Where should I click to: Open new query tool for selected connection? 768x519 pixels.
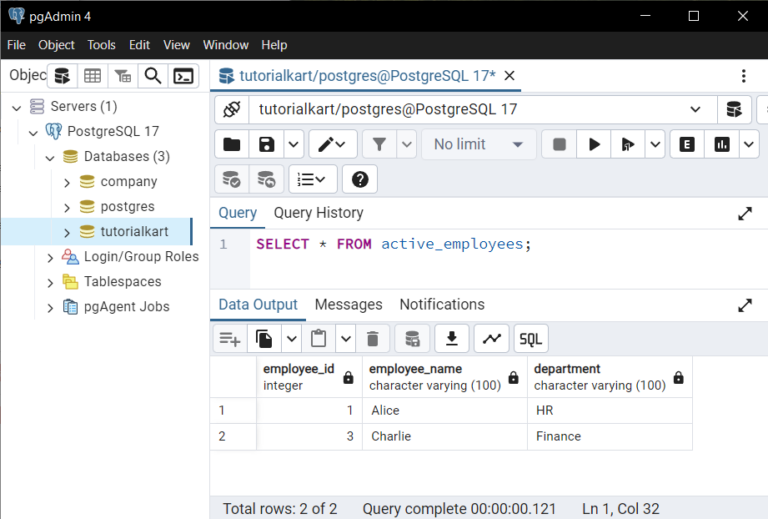[734, 109]
